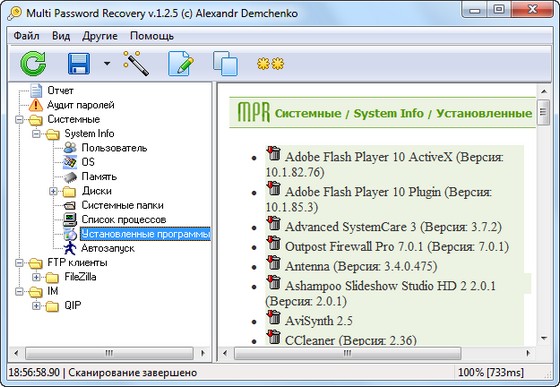Image resolution: width=560 pixels, height=387 pixels.
Task: Open the Файл menu
Action: pyautogui.click(x=26, y=36)
